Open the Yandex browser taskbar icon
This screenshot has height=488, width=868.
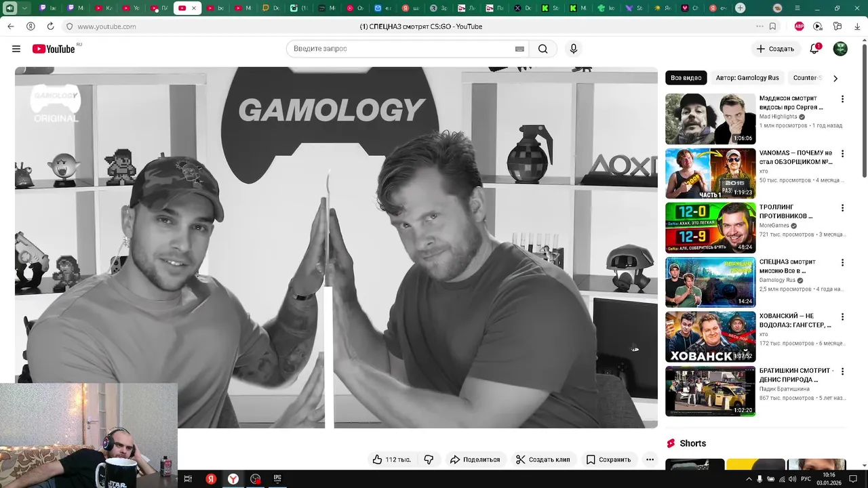click(x=233, y=479)
